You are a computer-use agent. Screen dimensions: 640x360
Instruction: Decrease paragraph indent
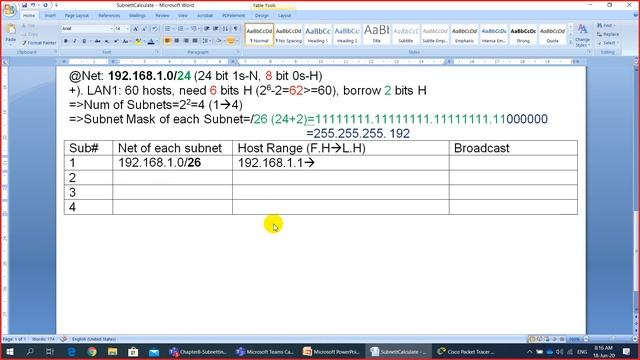click(207, 29)
